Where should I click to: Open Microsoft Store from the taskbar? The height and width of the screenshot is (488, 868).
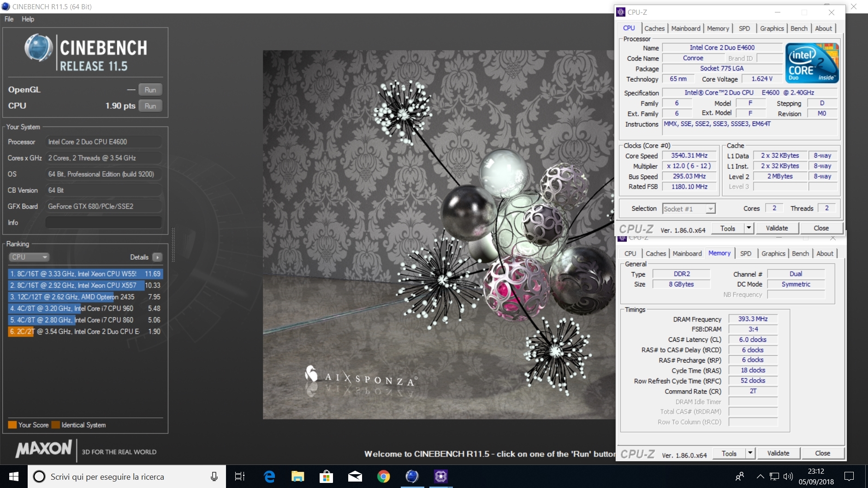[x=326, y=476]
